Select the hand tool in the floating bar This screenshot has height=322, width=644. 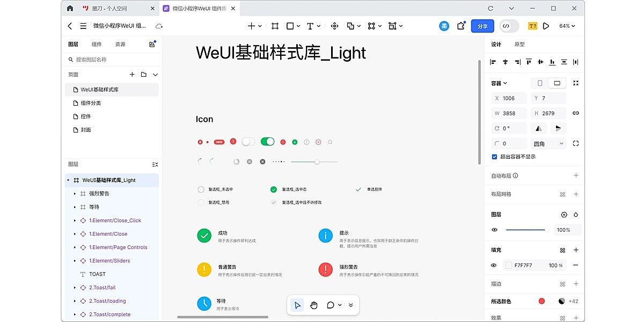click(313, 305)
